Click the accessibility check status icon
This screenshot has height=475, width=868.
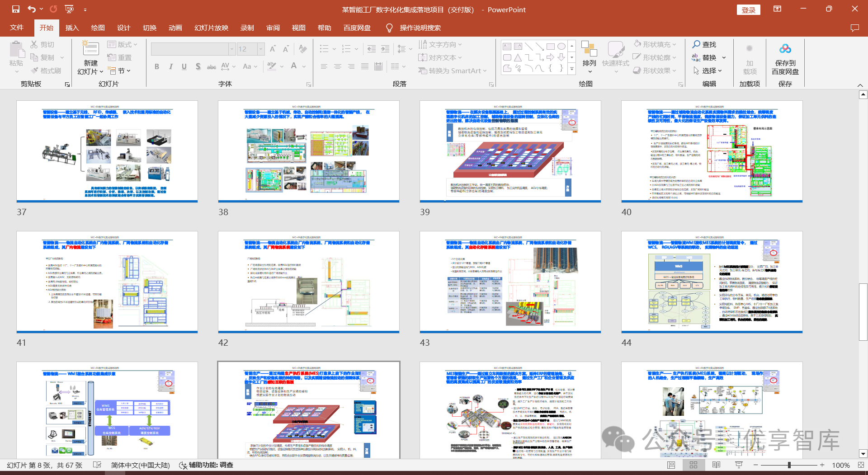pyautogui.click(x=183, y=465)
